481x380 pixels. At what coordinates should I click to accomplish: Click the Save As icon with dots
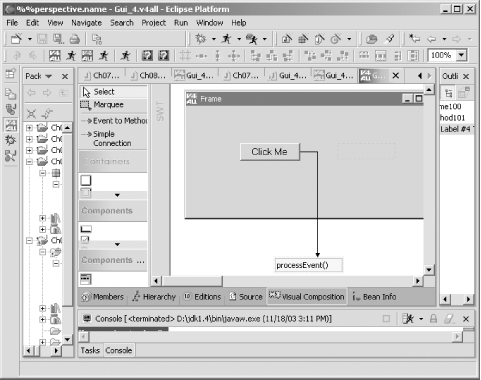coord(58,39)
